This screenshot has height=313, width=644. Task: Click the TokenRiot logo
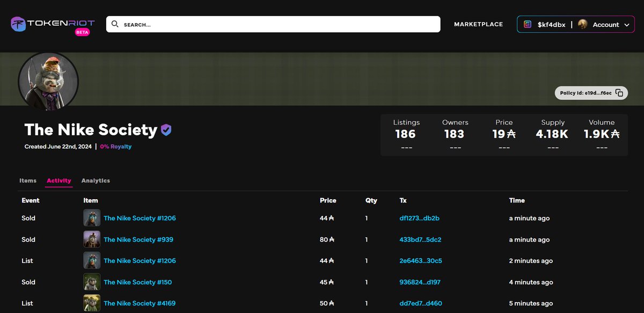pyautogui.click(x=53, y=24)
